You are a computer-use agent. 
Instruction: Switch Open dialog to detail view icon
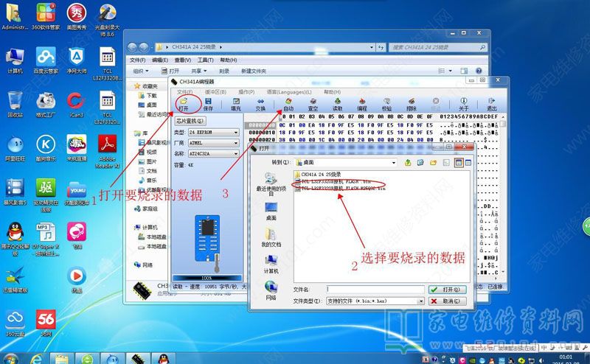pyautogui.click(x=468, y=162)
